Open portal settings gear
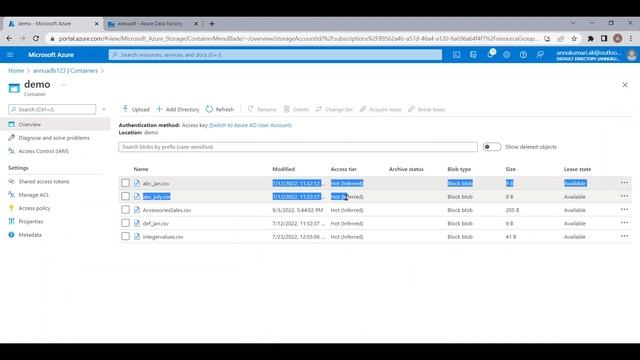640x360 pixels. [507, 55]
